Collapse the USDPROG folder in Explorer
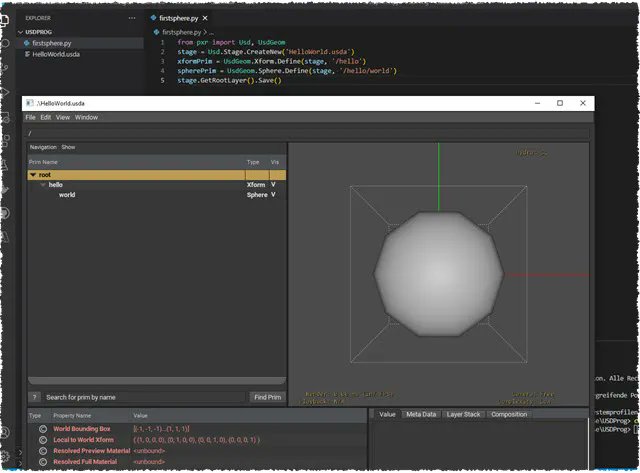This screenshot has height=473, width=640. 20,32
